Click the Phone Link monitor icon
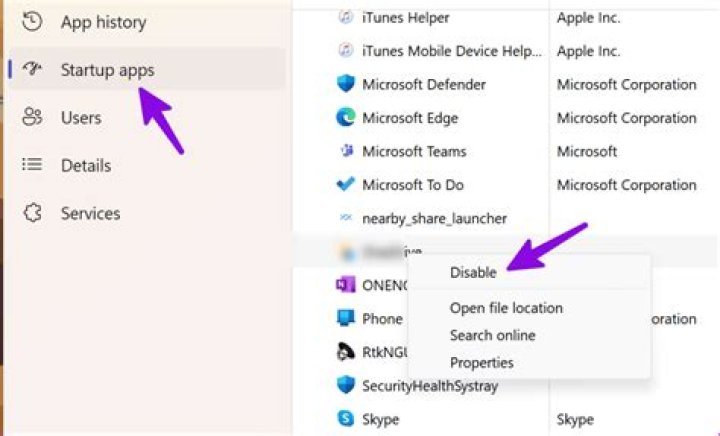This screenshot has width=720, height=436. point(346,318)
